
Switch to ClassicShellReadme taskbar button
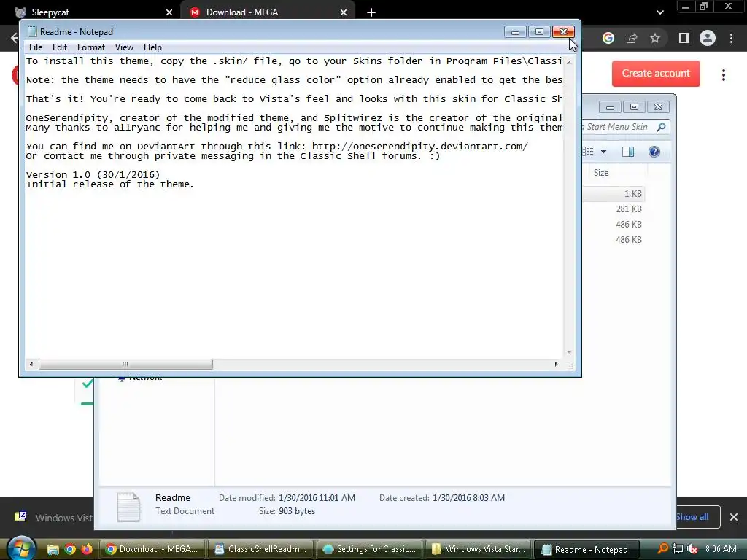click(260, 549)
